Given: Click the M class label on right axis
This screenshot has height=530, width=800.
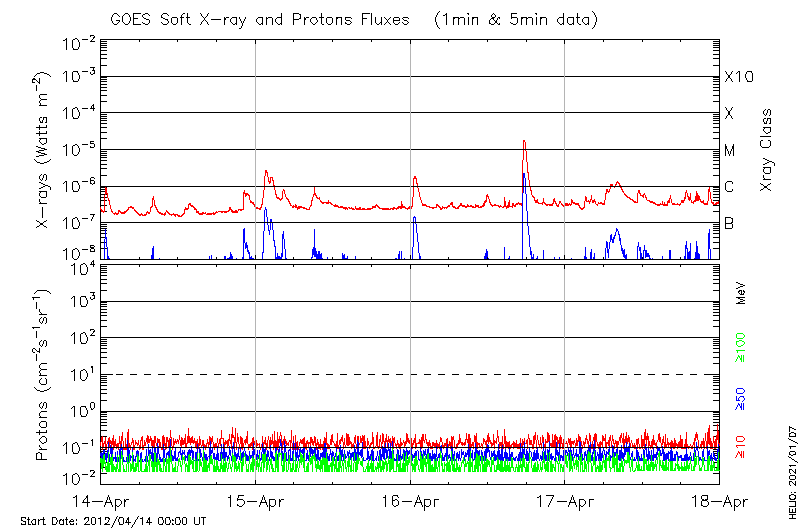Looking at the screenshot, I should (730, 151).
